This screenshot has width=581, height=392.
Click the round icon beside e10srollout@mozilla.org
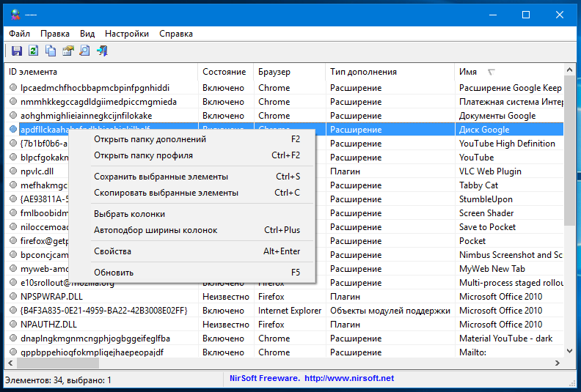pyautogui.click(x=13, y=282)
